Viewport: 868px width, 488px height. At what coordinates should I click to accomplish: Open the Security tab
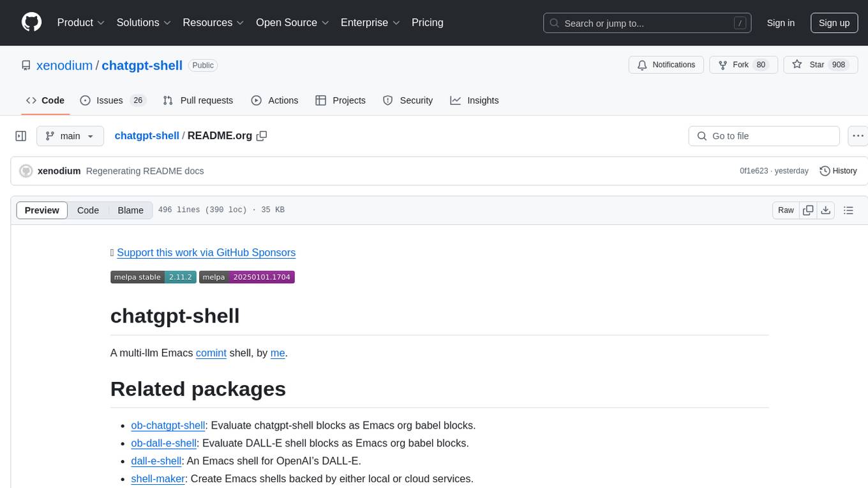click(408, 100)
